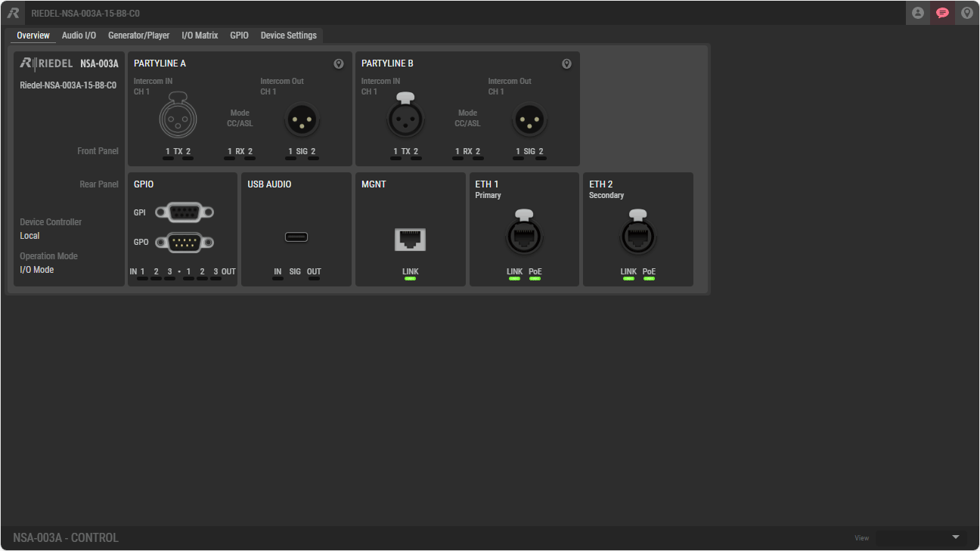
Task: Click the RIEDEL-NSA-003A-15-B8-C0 title bar text
Action: [x=85, y=14]
